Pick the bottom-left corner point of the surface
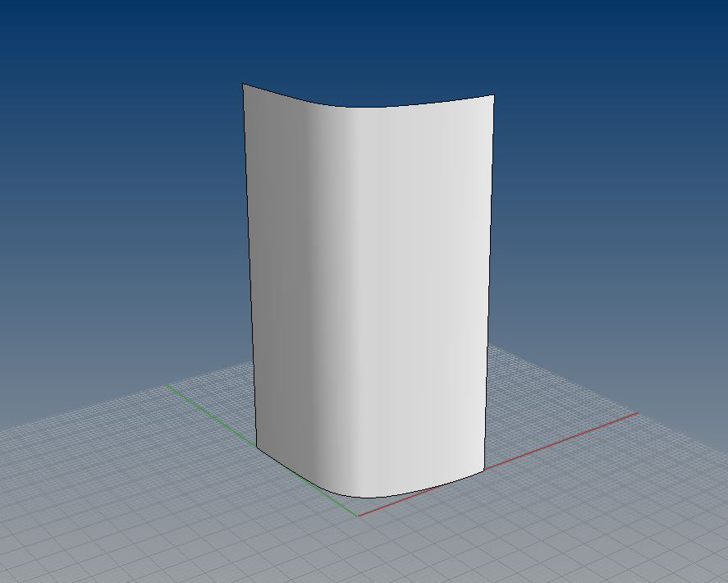The image size is (728, 583). coord(257,448)
